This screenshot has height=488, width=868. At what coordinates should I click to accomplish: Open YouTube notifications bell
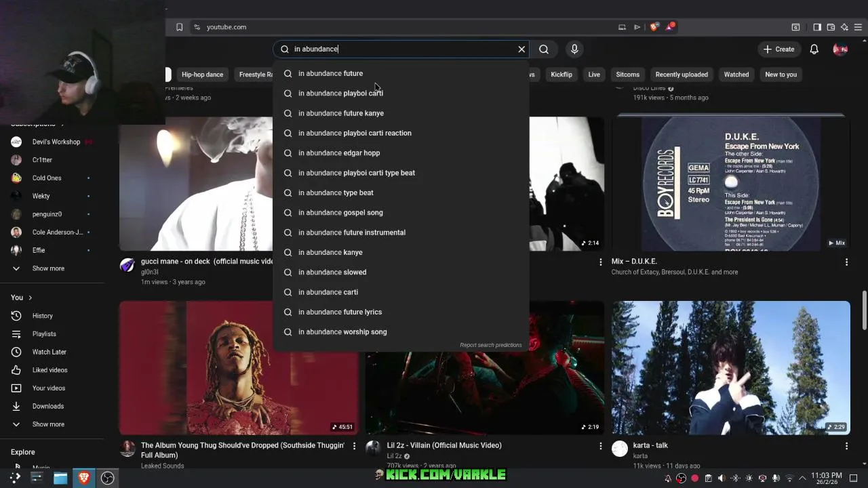click(x=814, y=49)
